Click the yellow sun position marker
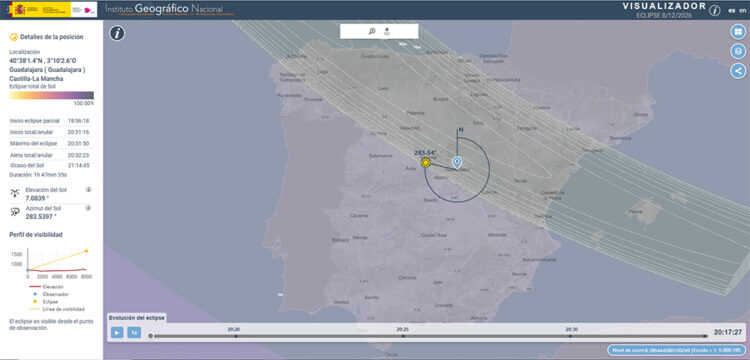750x360 pixels. (426, 163)
